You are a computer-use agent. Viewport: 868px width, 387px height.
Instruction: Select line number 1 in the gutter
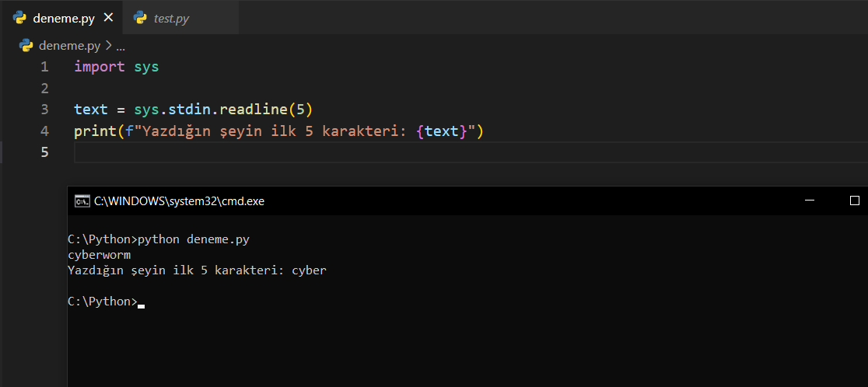(x=44, y=67)
